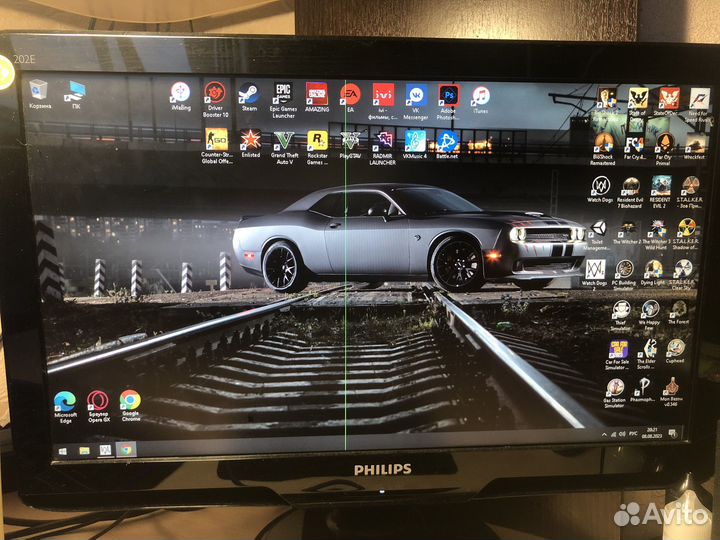Select the VK Messenger icon
Screen dimensions: 720x540
[x=415, y=95]
